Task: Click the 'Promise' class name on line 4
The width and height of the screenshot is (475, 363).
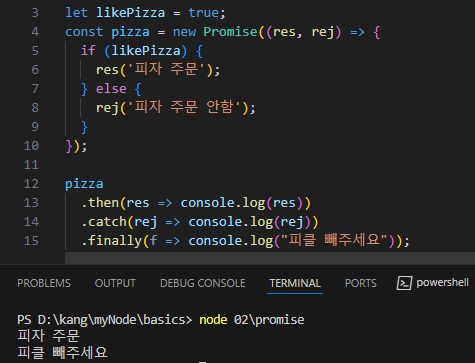Action: click(230, 32)
